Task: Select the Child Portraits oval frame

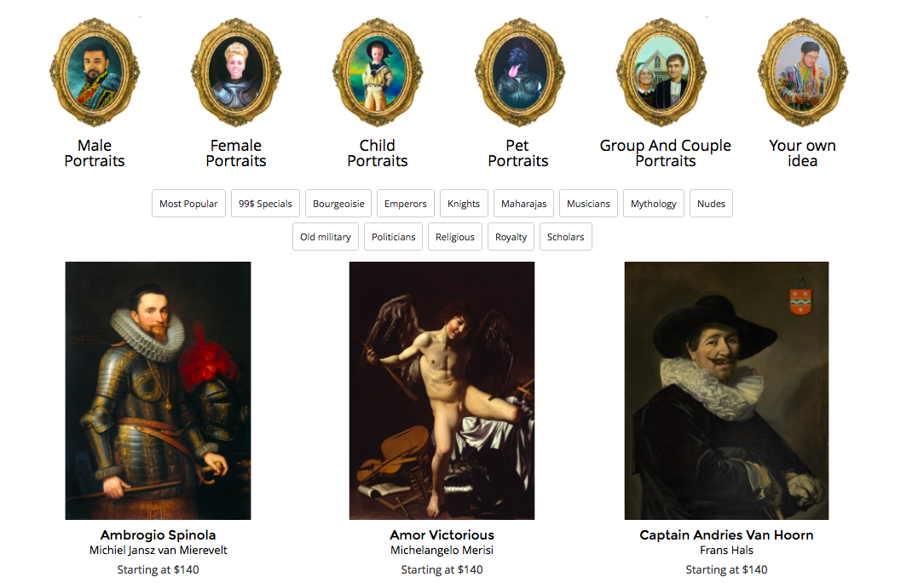Action: click(377, 72)
